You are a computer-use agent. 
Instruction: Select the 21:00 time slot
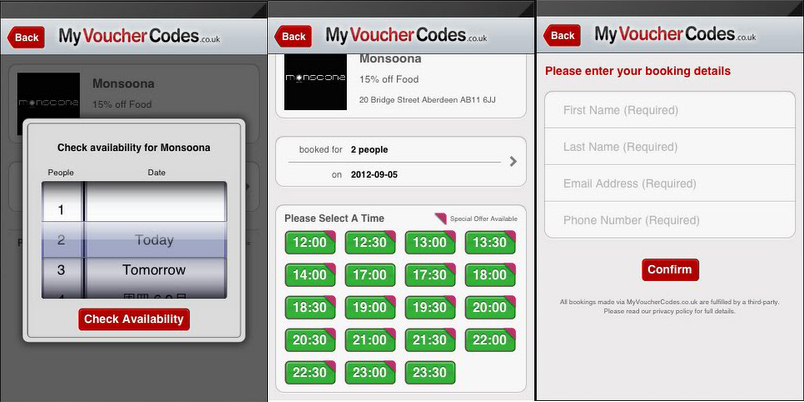pos(370,340)
